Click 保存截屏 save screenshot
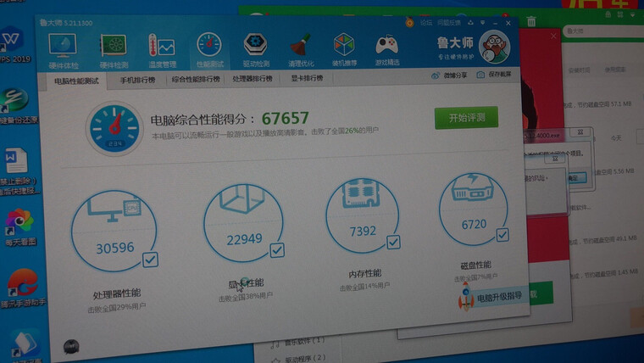Viewport: 644px width, 363px height. (x=494, y=75)
